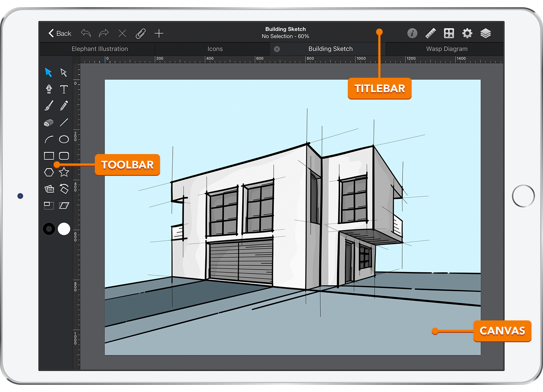Select the Text tool

point(64,89)
